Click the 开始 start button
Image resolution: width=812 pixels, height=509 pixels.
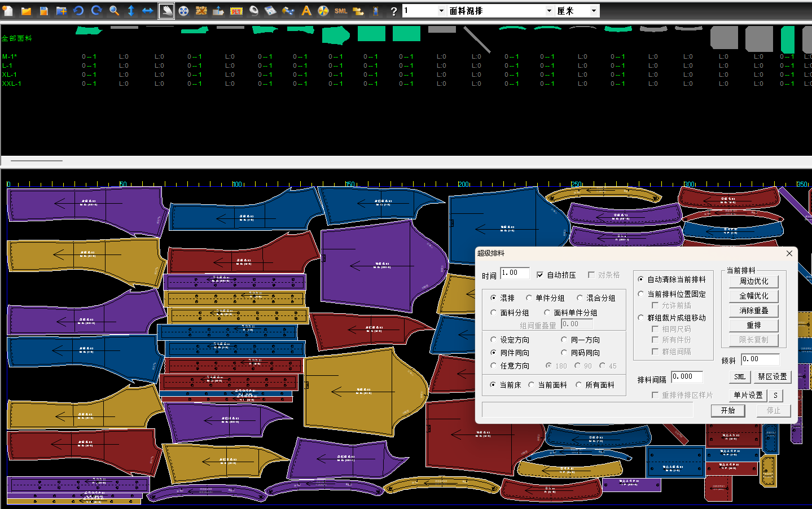(x=728, y=410)
